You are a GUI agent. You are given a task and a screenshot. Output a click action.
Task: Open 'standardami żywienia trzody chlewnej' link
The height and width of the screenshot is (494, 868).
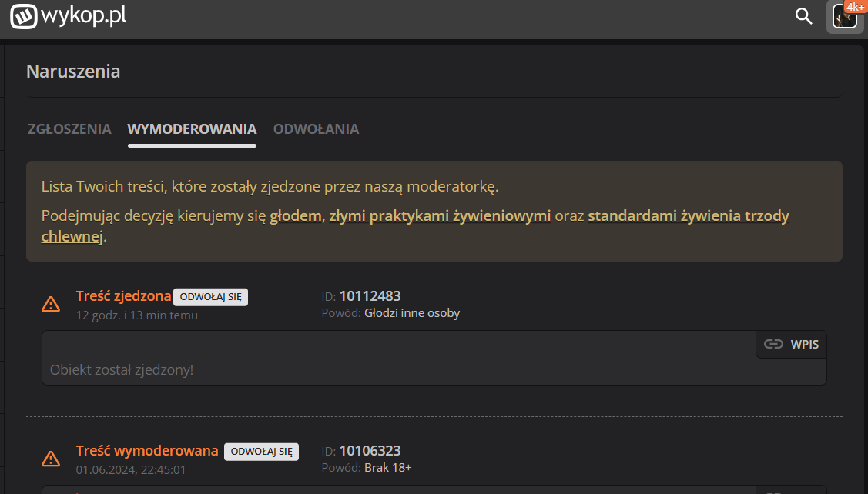(415, 225)
